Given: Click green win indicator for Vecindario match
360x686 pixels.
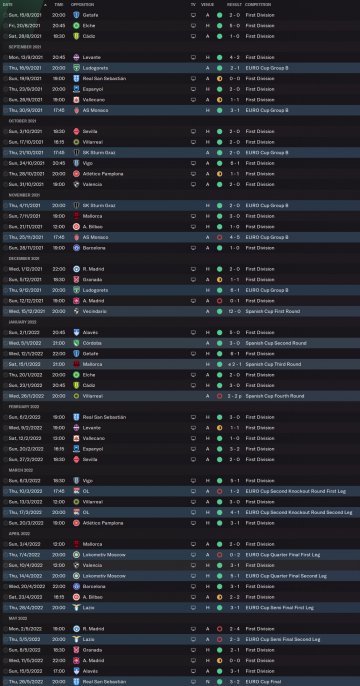Looking at the screenshot, I should pos(220,312).
